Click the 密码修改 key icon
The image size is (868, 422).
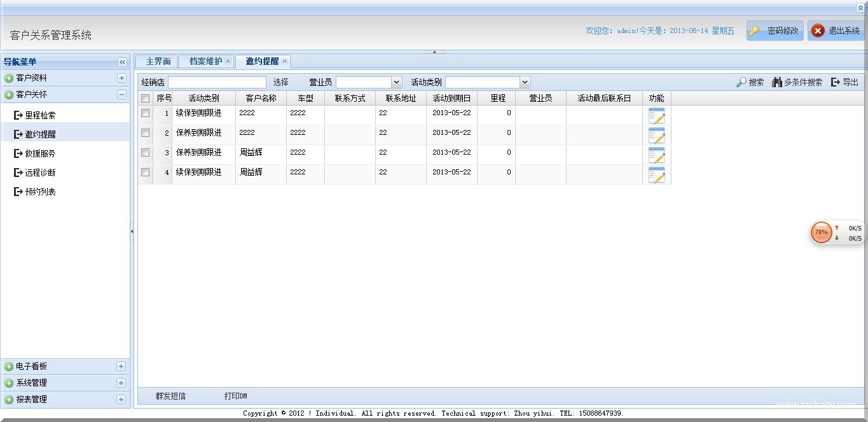755,30
